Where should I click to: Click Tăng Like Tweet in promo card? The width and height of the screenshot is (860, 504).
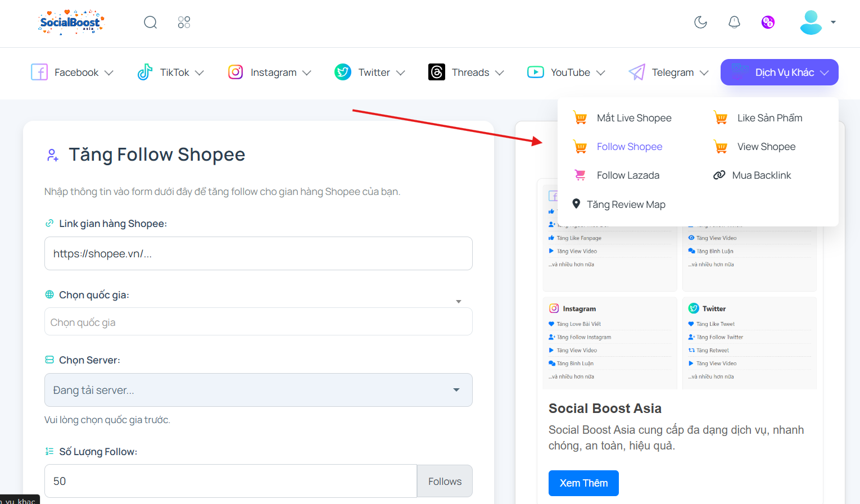[716, 324]
